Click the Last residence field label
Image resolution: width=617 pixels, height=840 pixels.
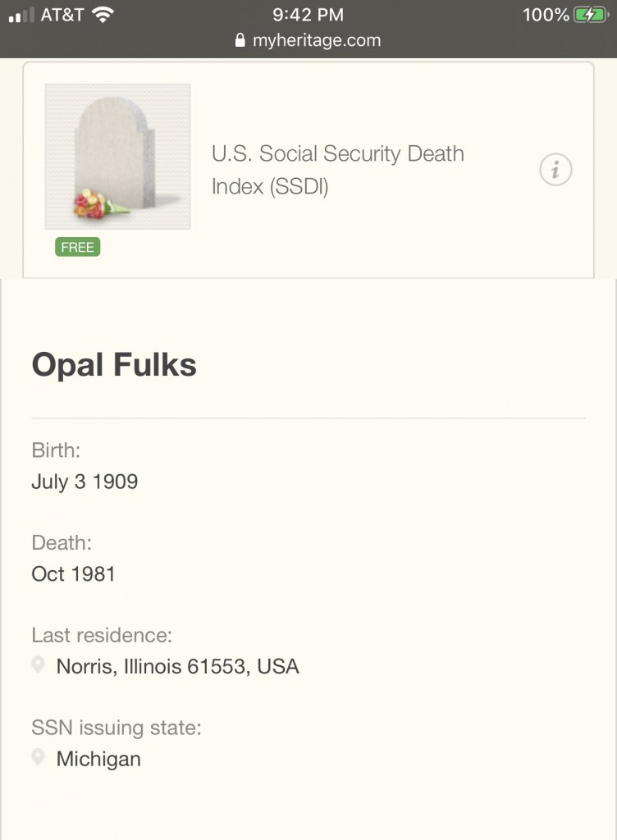point(102,635)
